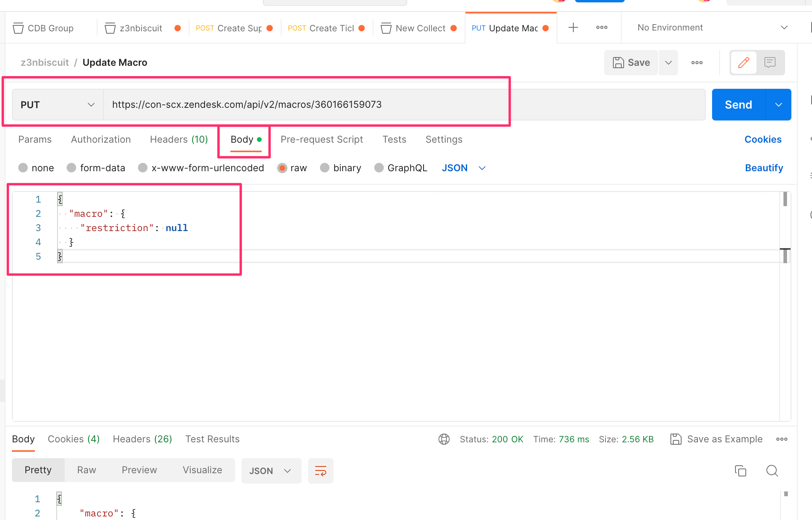
Task: Open the comments icon next to edit pencil
Action: point(770,62)
